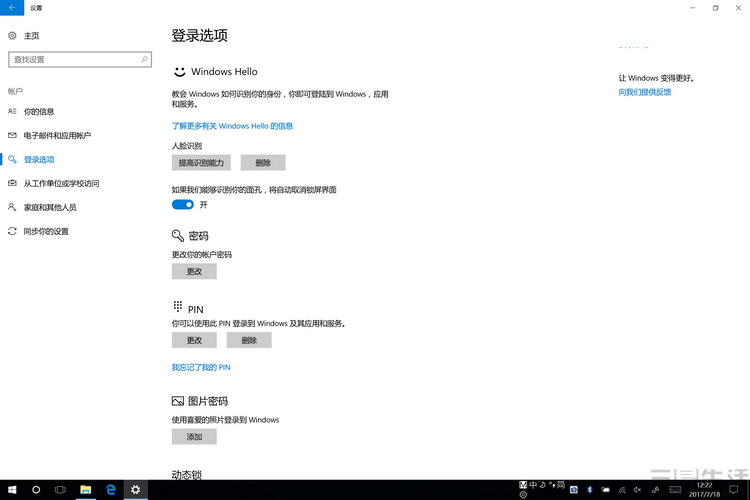Click 更改 under PIN section

point(194,340)
